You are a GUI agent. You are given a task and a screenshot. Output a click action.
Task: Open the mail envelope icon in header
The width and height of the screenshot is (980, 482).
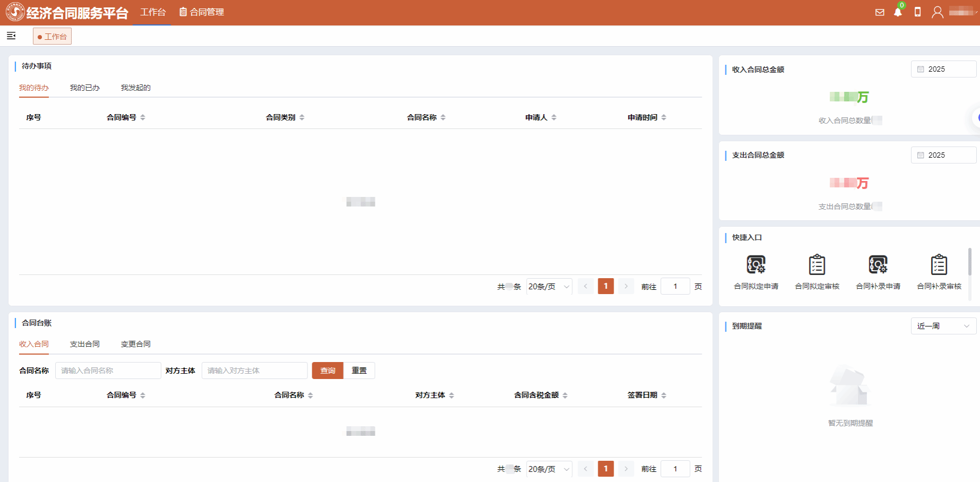click(x=880, y=12)
